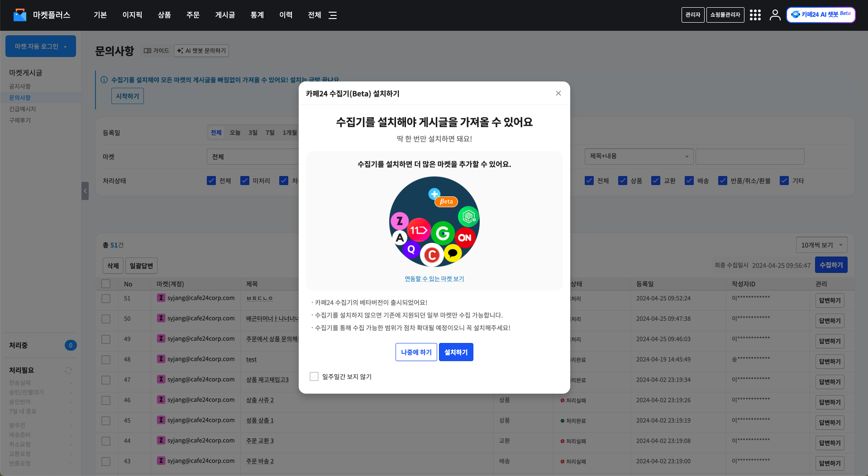Click the 0 badge next to 처리중

click(71, 345)
